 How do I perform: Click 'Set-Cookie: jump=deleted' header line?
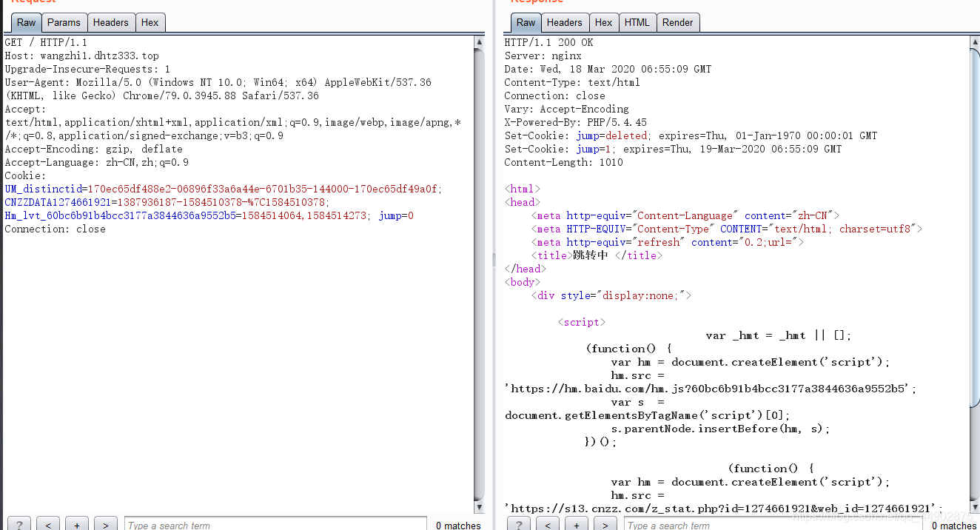691,135
